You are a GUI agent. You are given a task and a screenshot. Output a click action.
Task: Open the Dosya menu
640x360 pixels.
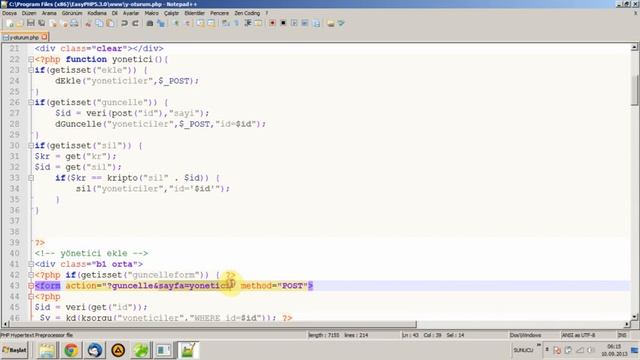[x=9, y=13]
